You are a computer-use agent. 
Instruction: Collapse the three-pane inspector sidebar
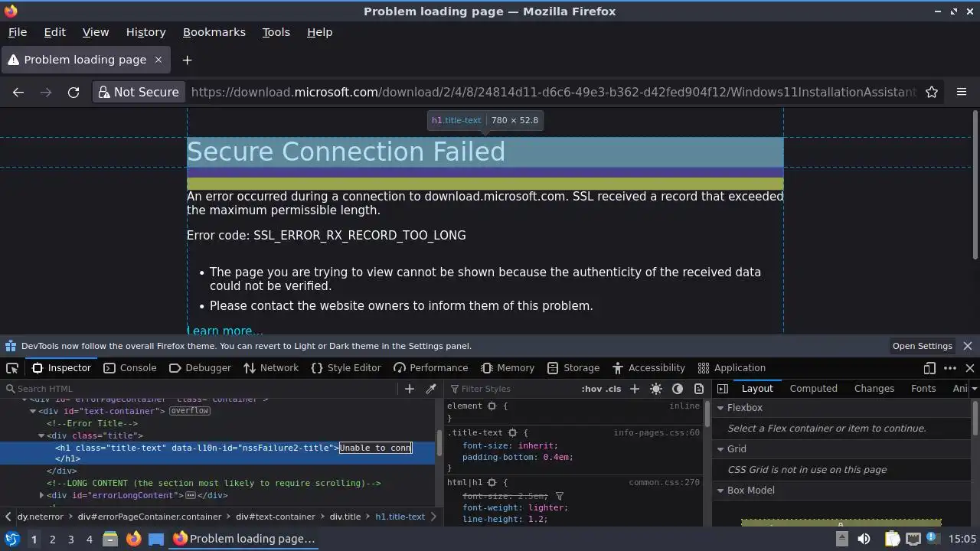(x=723, y=389)
